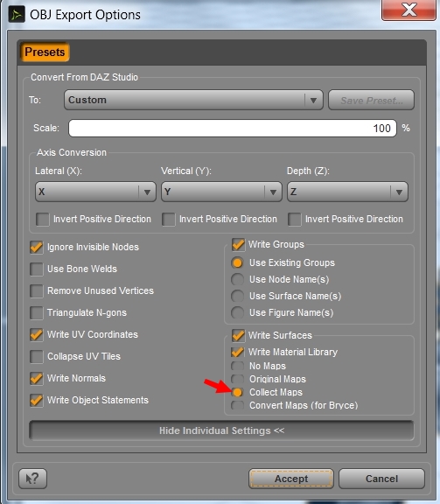Select Use Existing Groups radio button
Image resolution: width=440 pixels, height=504 pixels.
click(238, 262)
